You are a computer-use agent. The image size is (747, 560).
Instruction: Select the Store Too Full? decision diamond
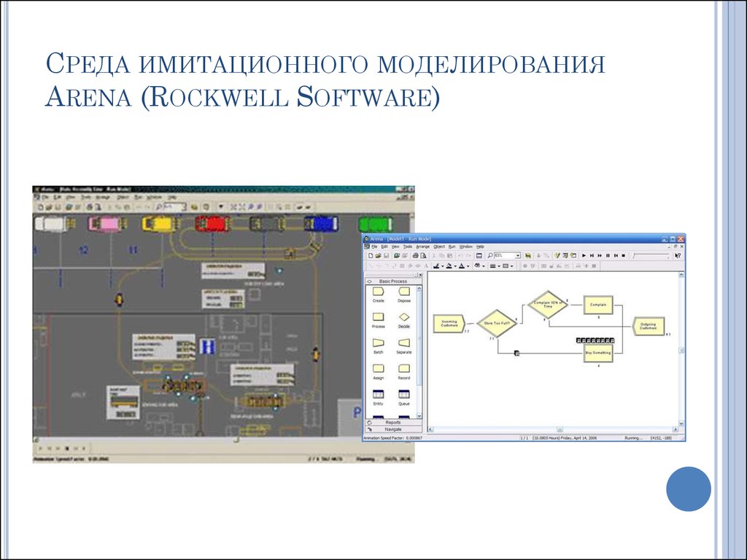496,323
